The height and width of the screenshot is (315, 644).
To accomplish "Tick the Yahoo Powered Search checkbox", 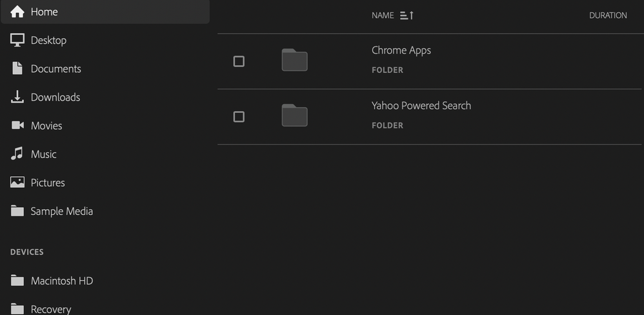I will (x=239, y=117).
